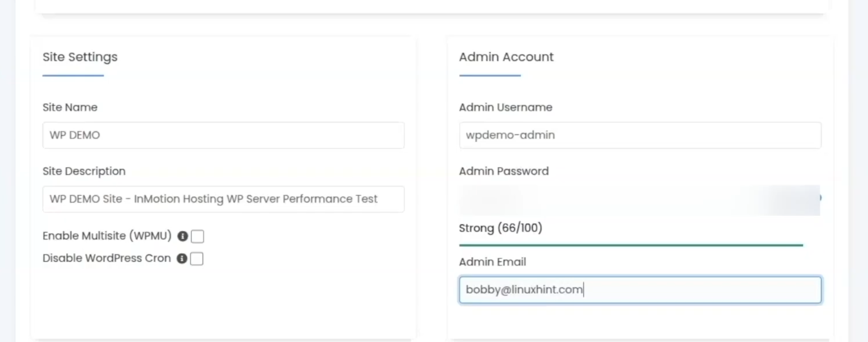Select the 'Strong (66/100)' strength text

click(x=500, y=228)
